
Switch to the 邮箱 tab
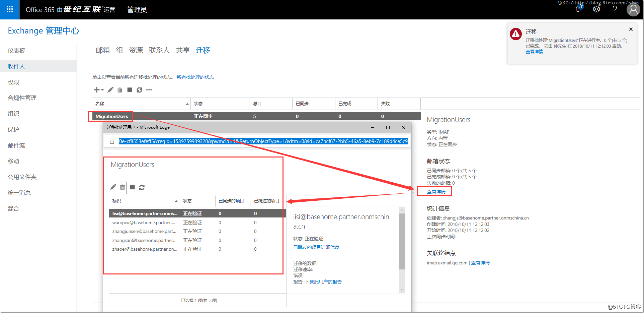(x=103, y=50)
